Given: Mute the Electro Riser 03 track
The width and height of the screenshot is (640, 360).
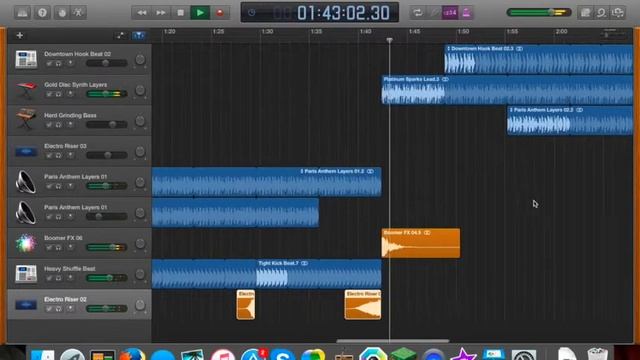Looking at the screenshot, I should pyautogui.click(x=49, y=156).
